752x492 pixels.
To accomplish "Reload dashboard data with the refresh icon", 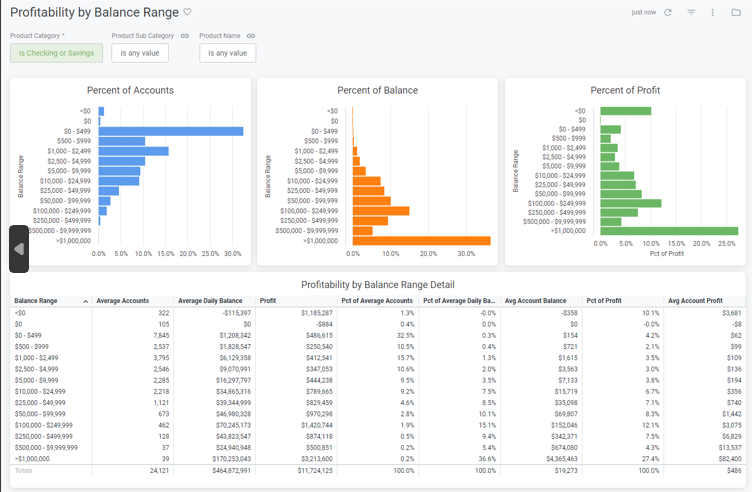I will click(668, 12).
